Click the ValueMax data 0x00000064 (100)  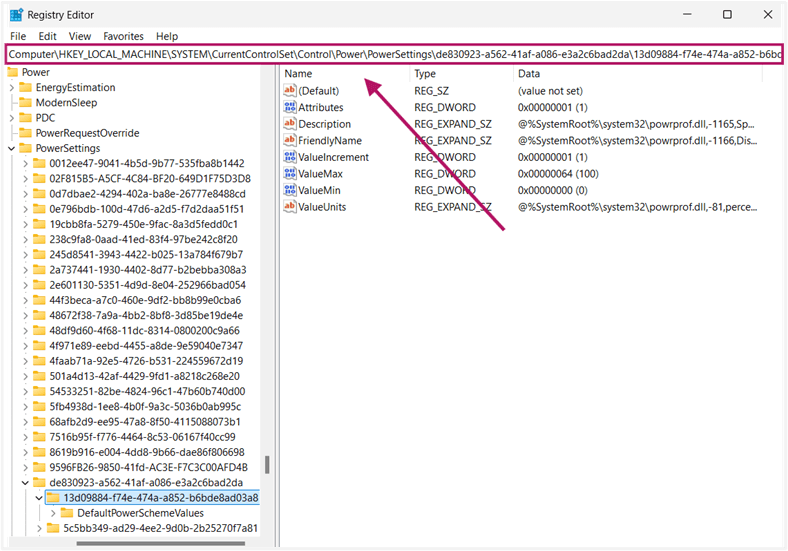point(558,173)
